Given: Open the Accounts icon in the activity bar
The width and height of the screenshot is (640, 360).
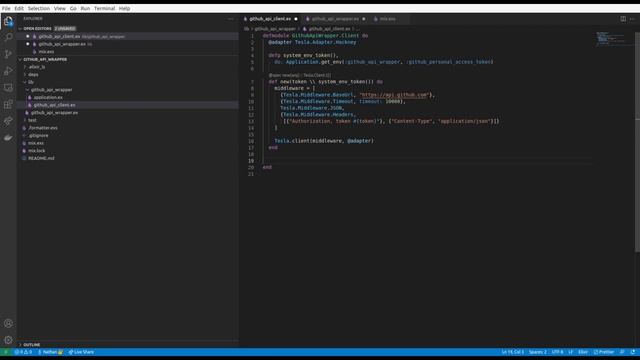Looking at the screenshot, I should pos(8,323).
